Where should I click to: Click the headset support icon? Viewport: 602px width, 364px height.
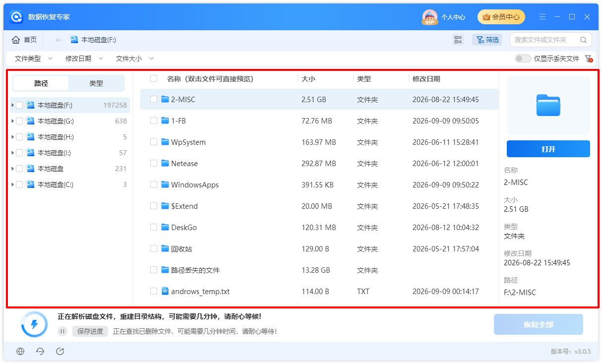(40, 351)
